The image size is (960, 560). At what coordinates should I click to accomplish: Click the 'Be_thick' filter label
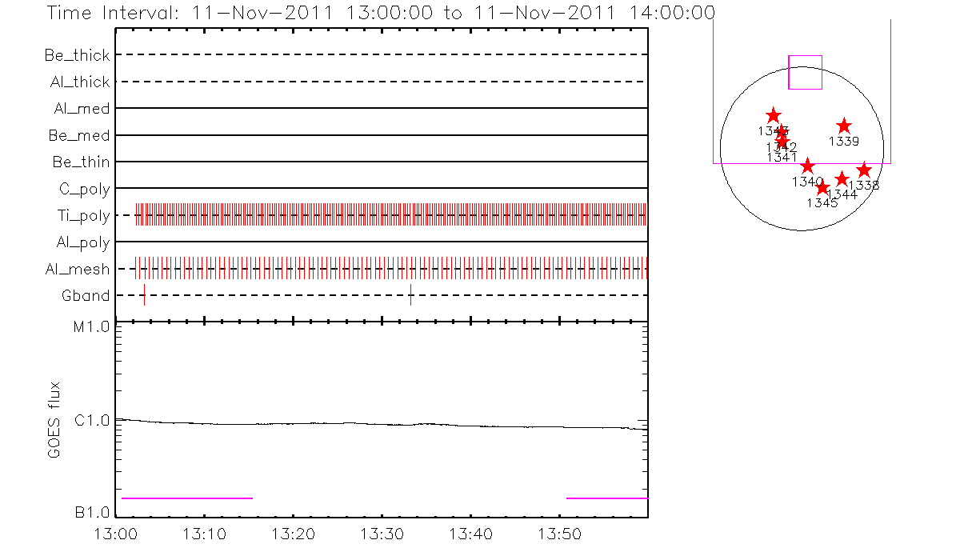[78, 55]
